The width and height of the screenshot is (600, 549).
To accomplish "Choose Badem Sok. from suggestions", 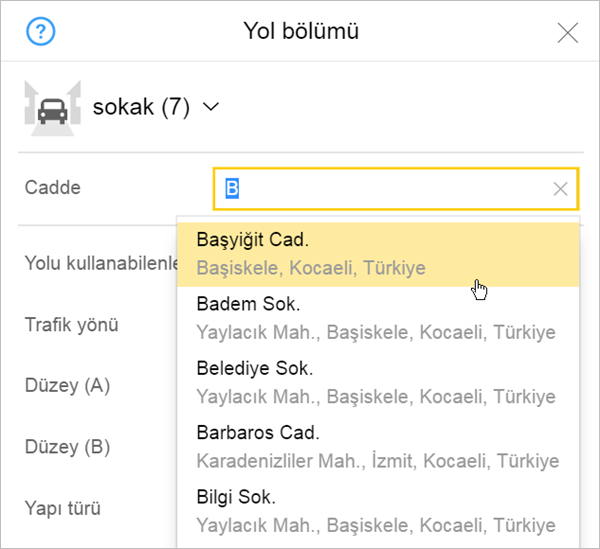I will coord(378,318).
